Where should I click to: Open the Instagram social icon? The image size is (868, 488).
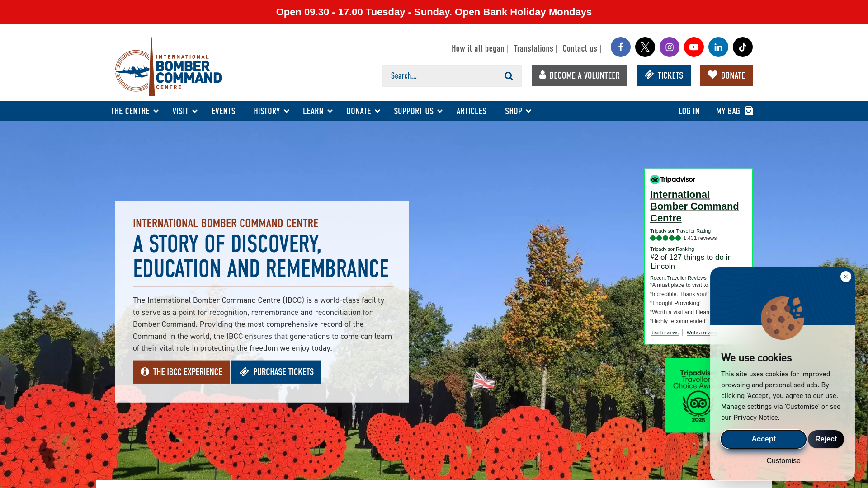click(x=669, y=47)
